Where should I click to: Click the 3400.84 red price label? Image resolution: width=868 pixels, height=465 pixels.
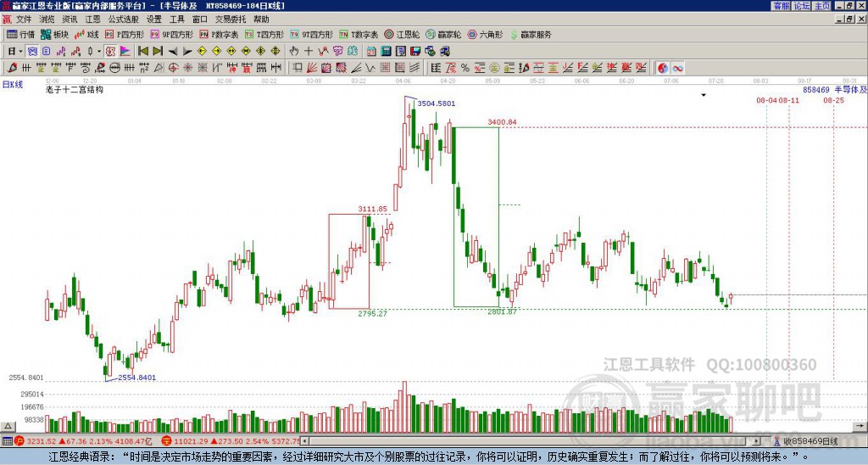coord(502,122)
